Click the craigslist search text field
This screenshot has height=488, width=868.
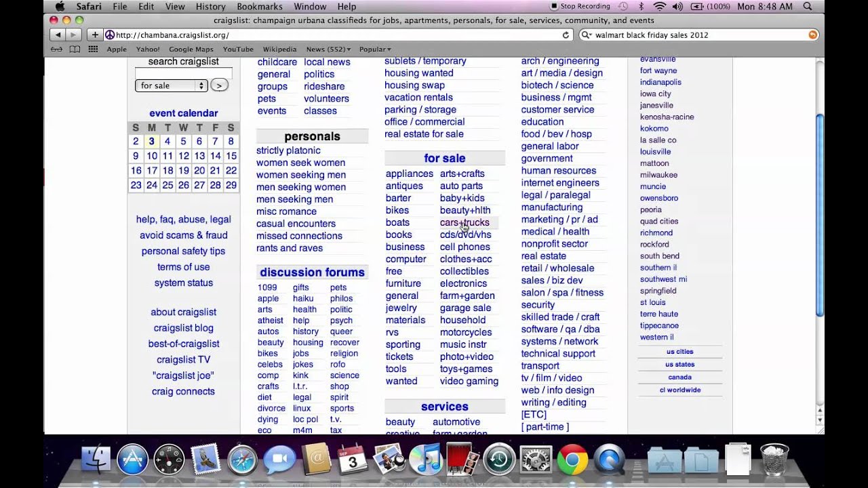(x=183, y=73)
